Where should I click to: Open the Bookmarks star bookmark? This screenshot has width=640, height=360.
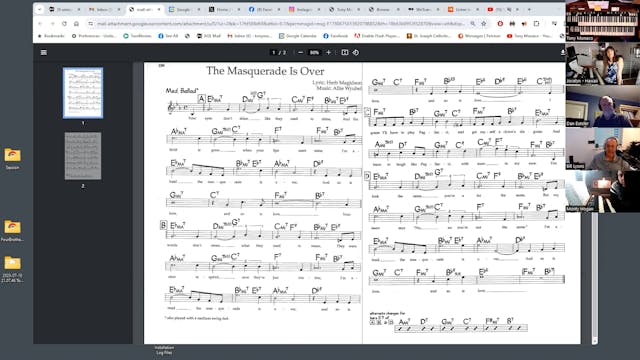pyautogui.click(x=51, y=36)
